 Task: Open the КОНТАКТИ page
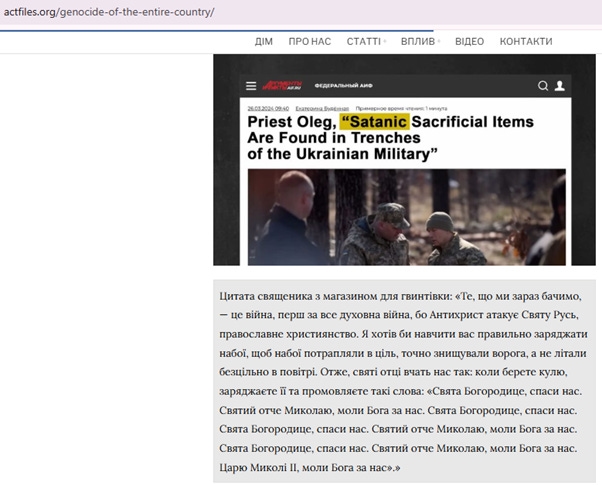click(526, 41)
